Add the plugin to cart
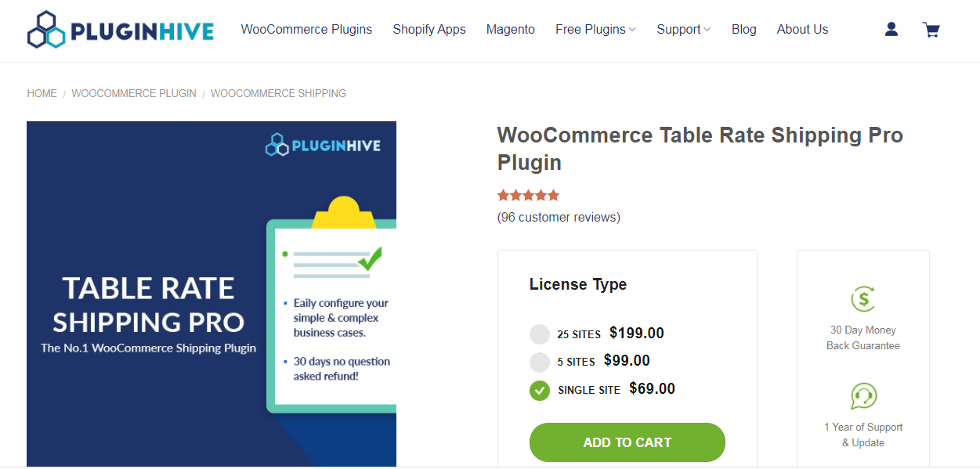The width and height of the screenshot is (980, 469). pyautogui.click(x=627, y=442)
